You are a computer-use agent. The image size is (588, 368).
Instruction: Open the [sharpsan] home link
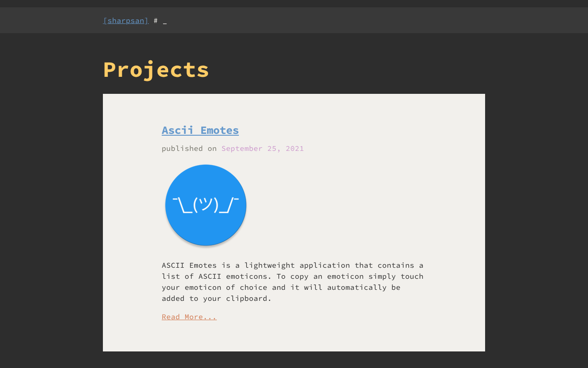point(126,21)
